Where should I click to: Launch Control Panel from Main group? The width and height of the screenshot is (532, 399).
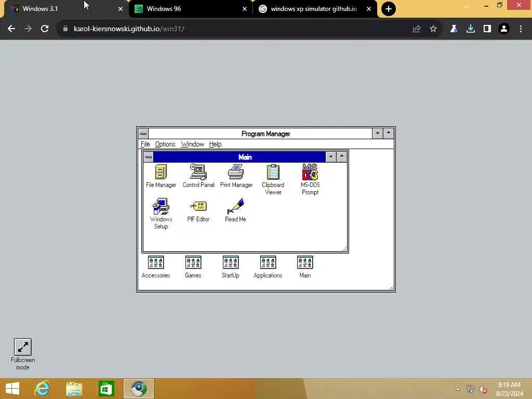(x=198, y=176)
